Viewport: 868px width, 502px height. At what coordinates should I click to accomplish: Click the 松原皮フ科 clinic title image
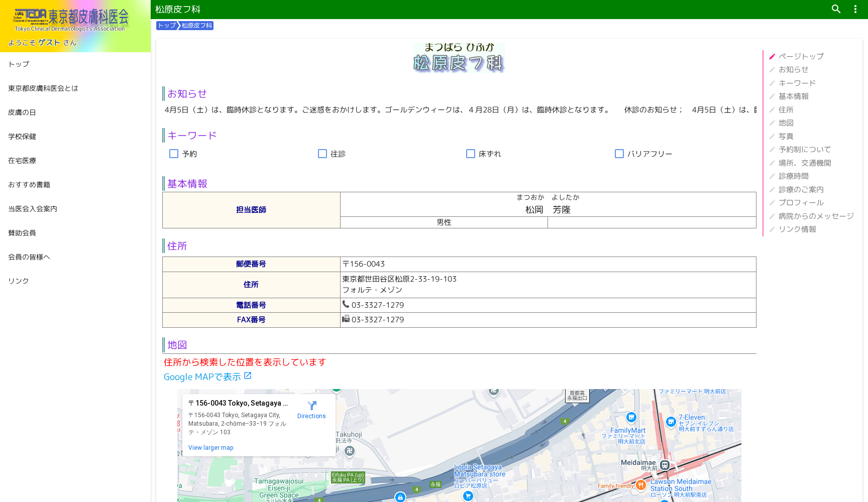[459, 58]
